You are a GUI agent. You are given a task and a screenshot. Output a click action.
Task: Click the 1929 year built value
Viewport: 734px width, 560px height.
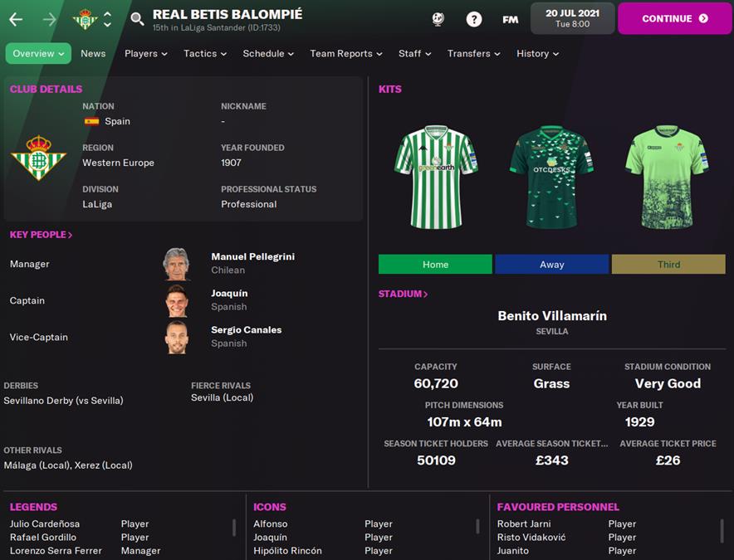pos(640,422)
